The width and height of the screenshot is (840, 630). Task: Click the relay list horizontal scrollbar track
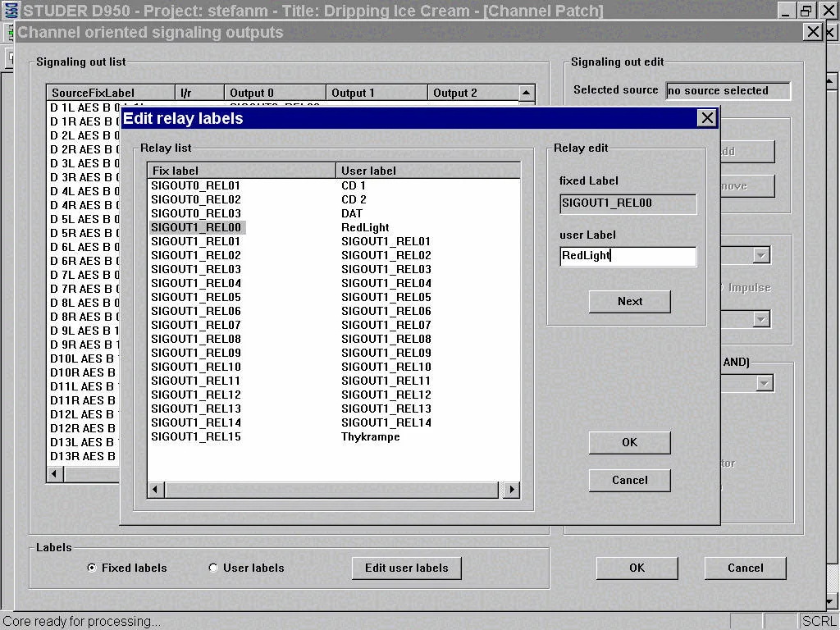click(x=332, y=489)
